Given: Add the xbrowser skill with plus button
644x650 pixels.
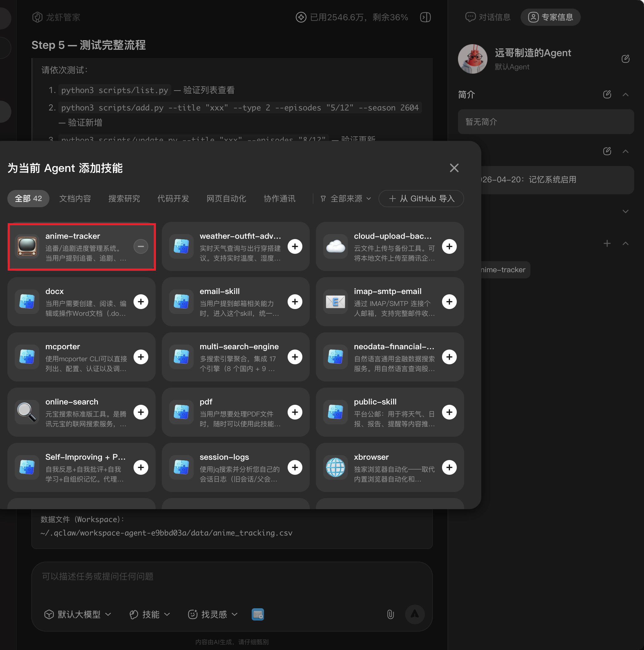Looking at the screenshot, I should tap(449, 467).
